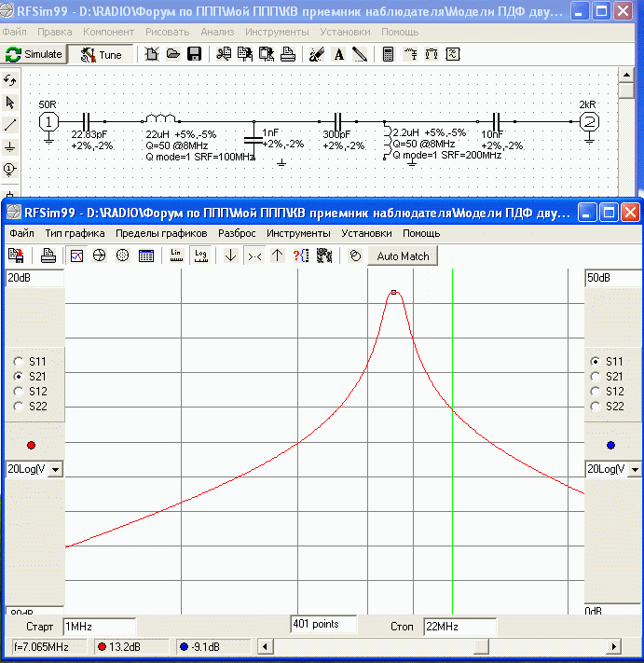This screenshot has width=644, height=663.
Task: Open the calculator tool
Action: [388, 54]
